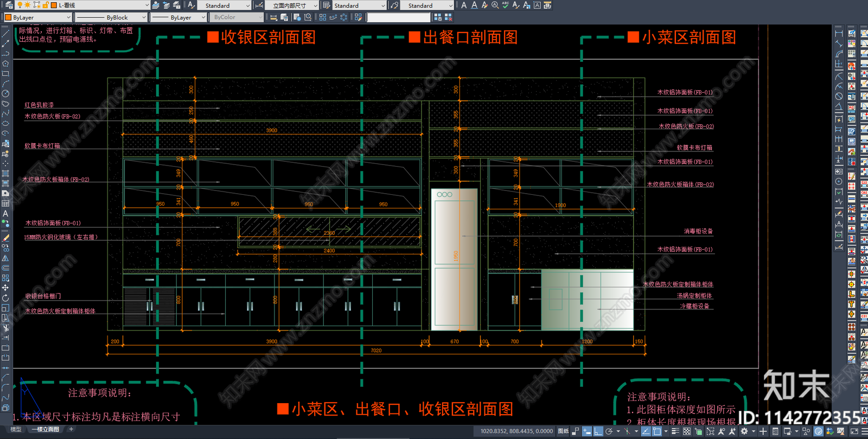The height and width of the screenshot is (439, 868).
Task: Select the Multiline Text tool
Action: coord(5,214)
